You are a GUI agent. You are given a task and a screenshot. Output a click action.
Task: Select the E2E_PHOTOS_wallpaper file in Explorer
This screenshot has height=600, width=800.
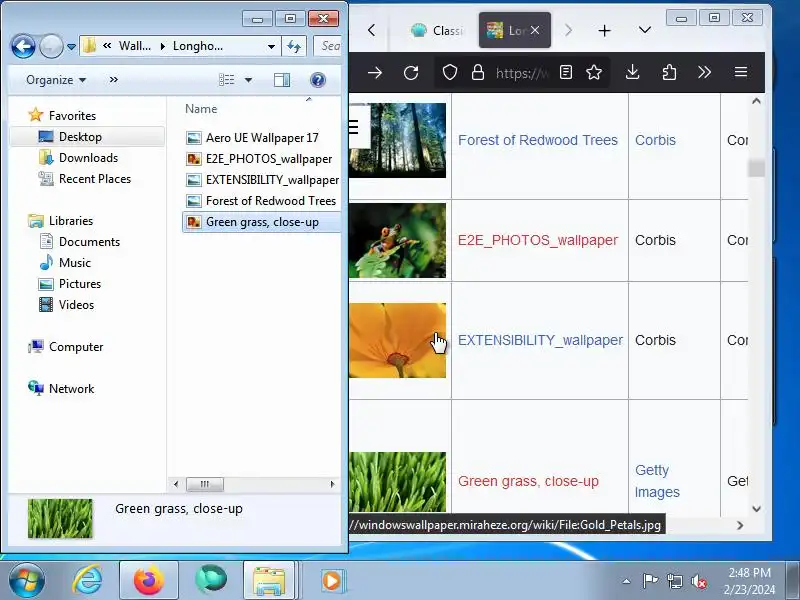point(268,159)
